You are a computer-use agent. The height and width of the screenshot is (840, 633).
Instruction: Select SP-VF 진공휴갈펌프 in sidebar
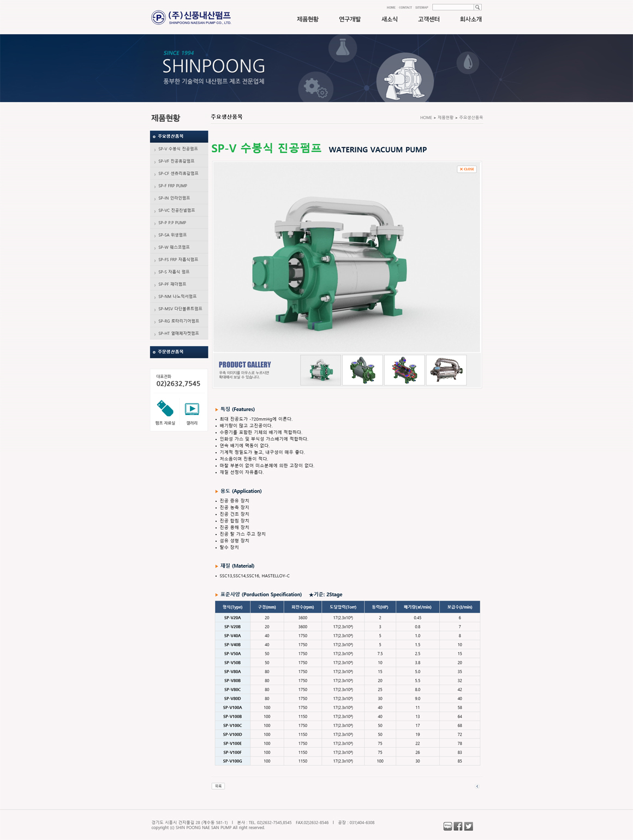(176, 161)
